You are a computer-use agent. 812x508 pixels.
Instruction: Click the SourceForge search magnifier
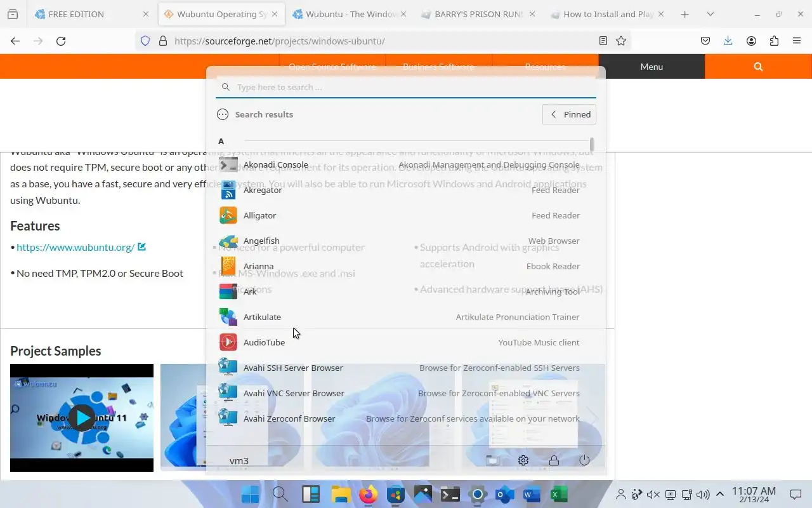758,67
